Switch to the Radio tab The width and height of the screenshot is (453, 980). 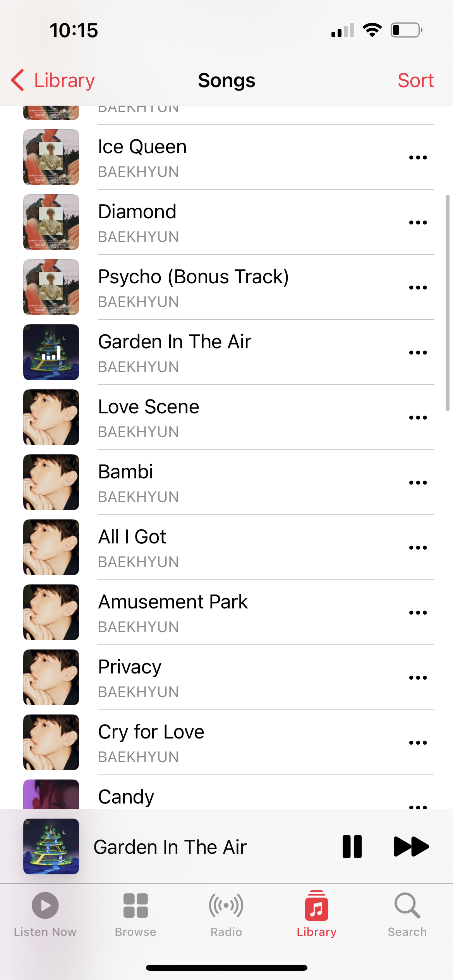coord(226,914)
